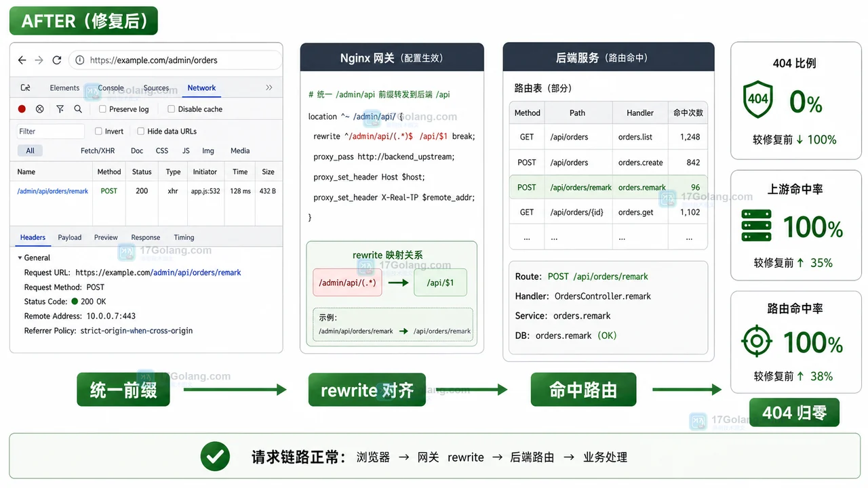Filter requests by CSS

point(162,151)
